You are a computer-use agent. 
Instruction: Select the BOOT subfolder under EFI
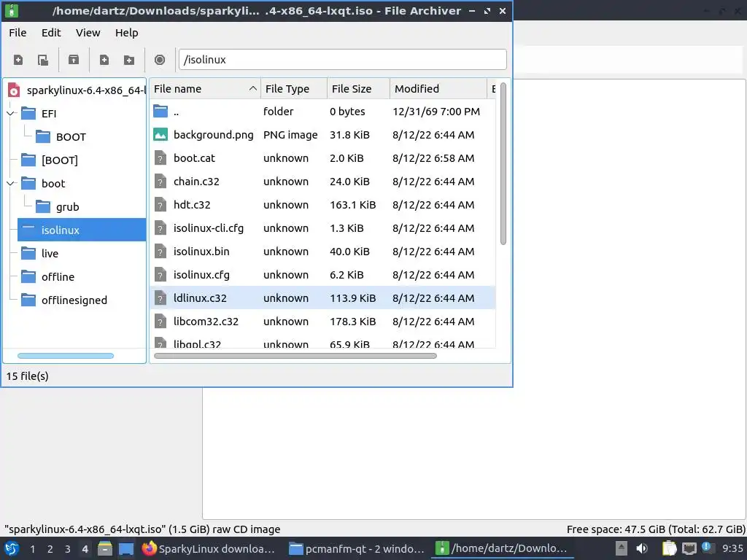pyautogui.click(x=71, y=136)
